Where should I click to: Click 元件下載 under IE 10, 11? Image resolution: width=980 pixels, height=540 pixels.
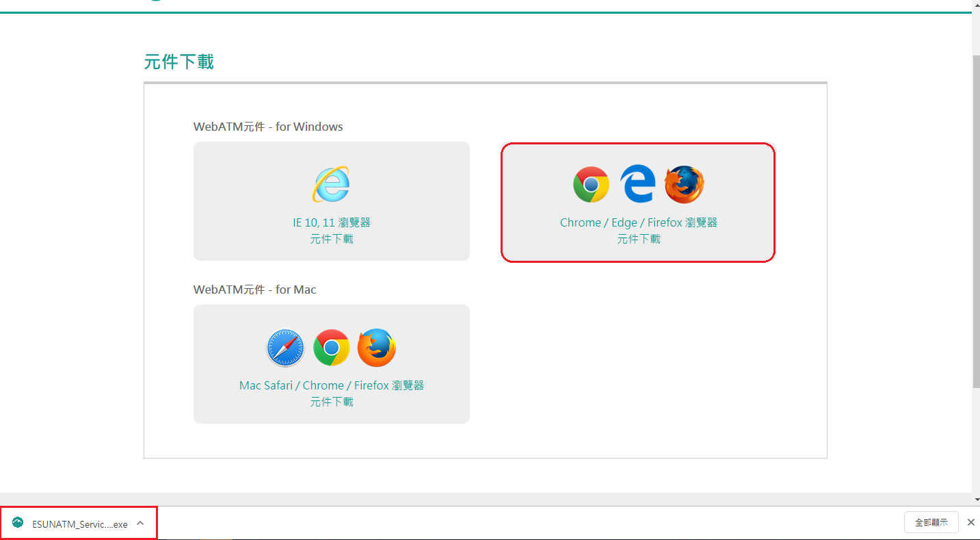[332, 239]
